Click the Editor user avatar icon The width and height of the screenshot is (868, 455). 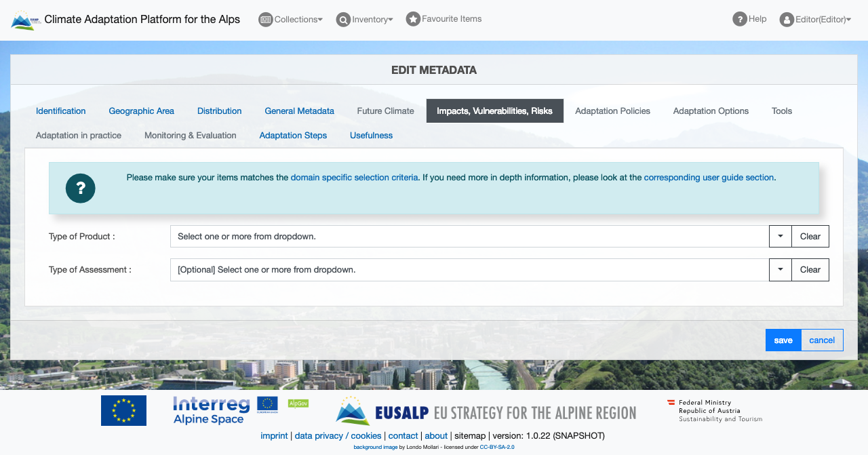click(x=787, y=20)
